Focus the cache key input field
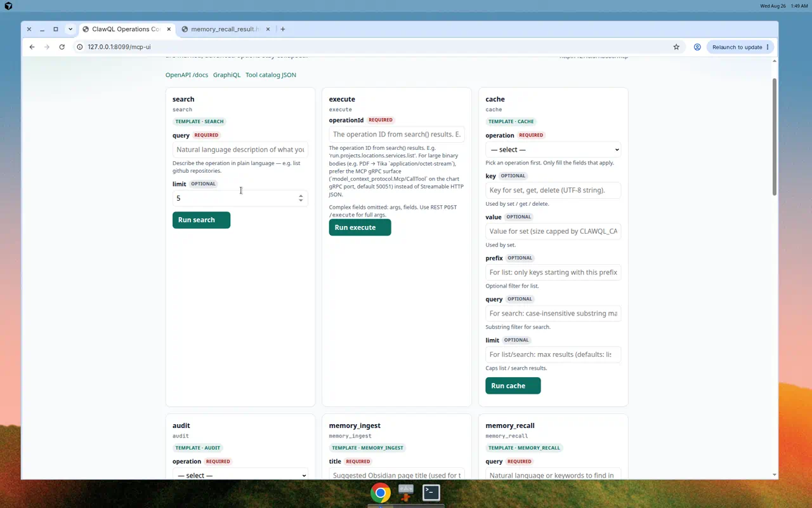 [x=553, y=190]
